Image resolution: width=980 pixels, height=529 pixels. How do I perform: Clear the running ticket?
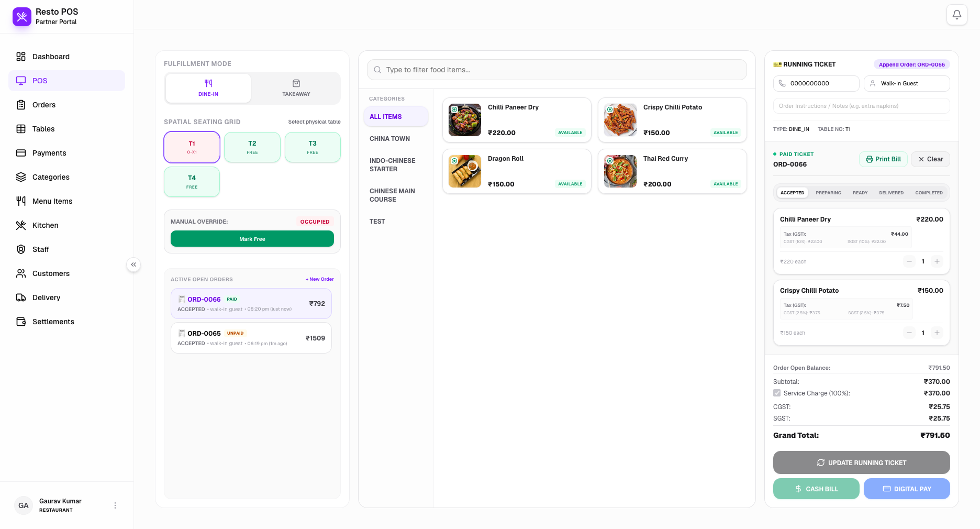point(930,159)
